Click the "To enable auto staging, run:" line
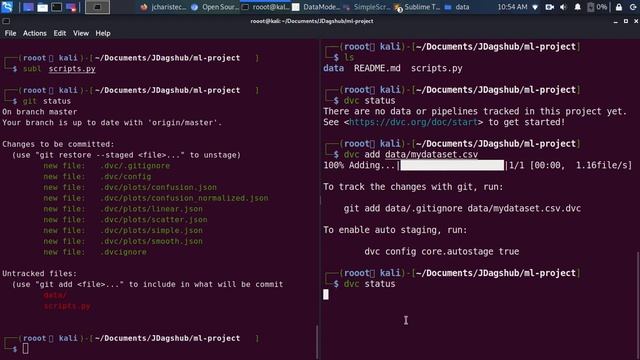640x360 pixels. [395, 230]
